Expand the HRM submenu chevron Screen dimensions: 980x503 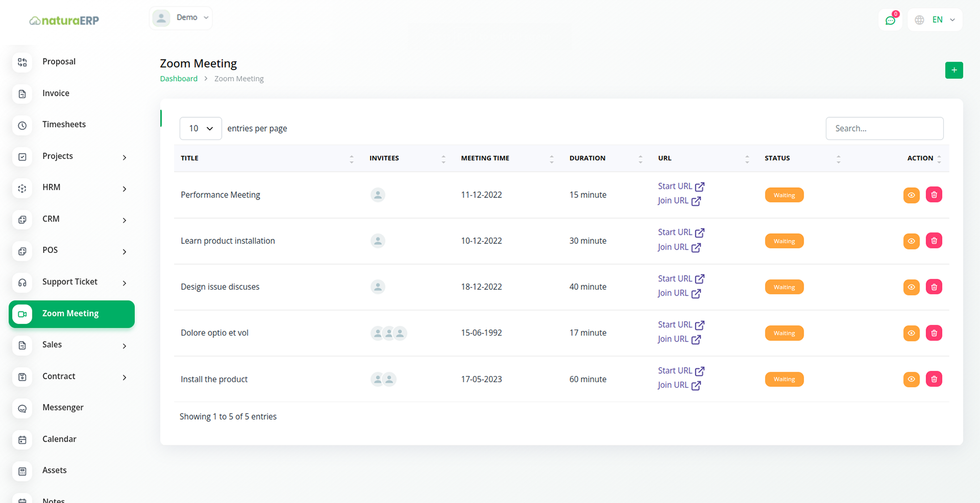[125, 189]
